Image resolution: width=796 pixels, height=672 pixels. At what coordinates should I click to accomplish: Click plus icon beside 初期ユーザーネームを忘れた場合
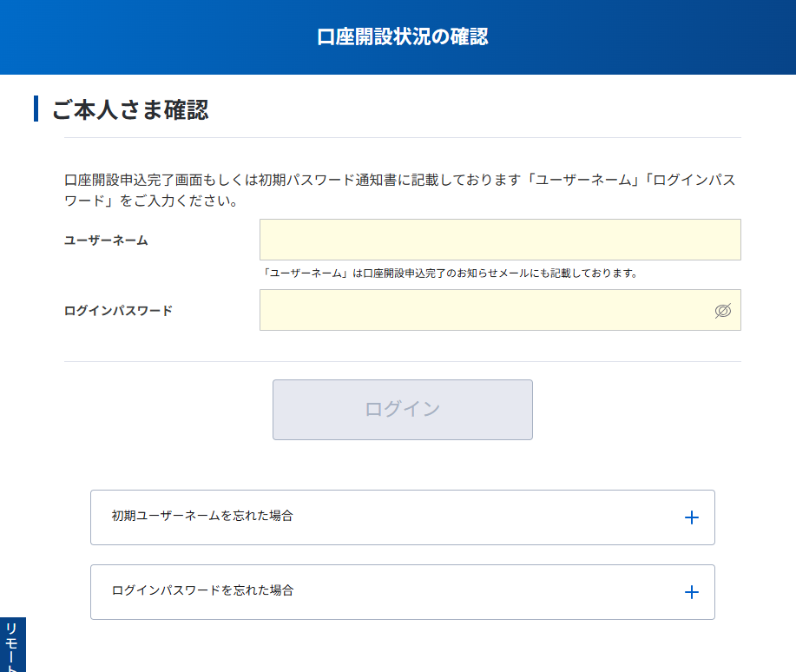691,517
